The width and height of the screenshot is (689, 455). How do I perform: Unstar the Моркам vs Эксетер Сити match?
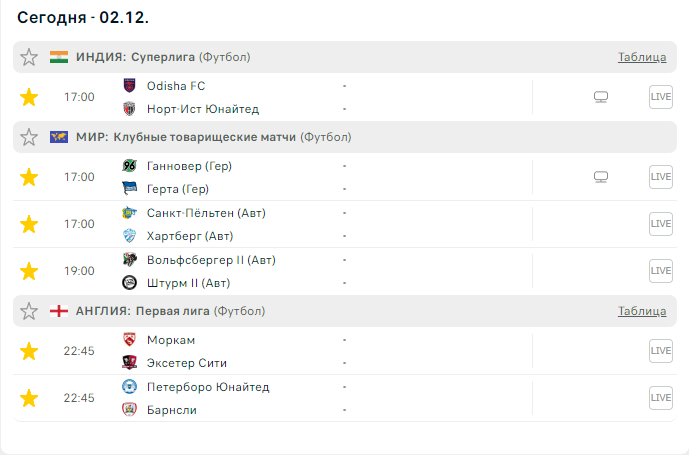(x=30, y=351)
